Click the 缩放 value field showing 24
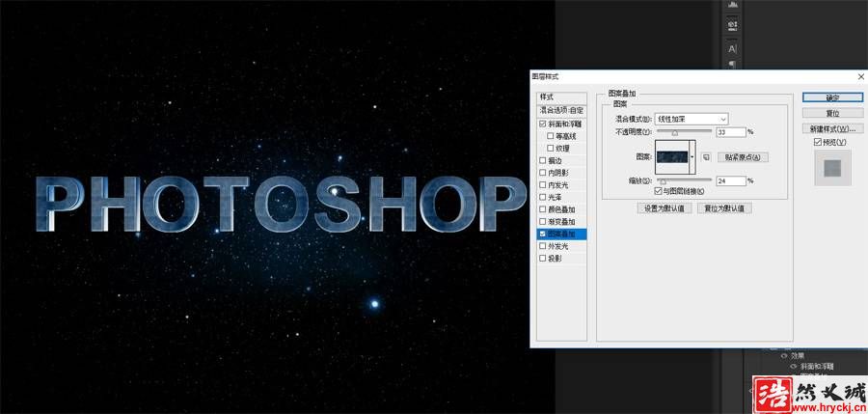868x414 pixels. click(731, 180)
